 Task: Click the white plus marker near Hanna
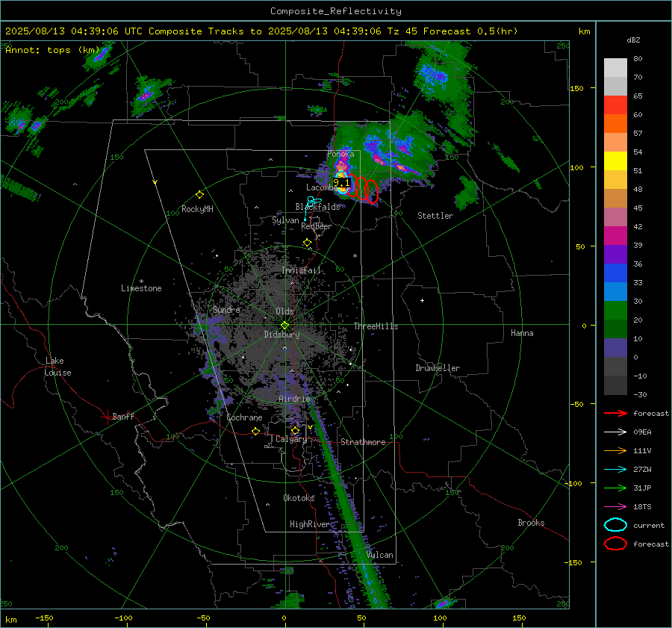[x=422, y=300]
